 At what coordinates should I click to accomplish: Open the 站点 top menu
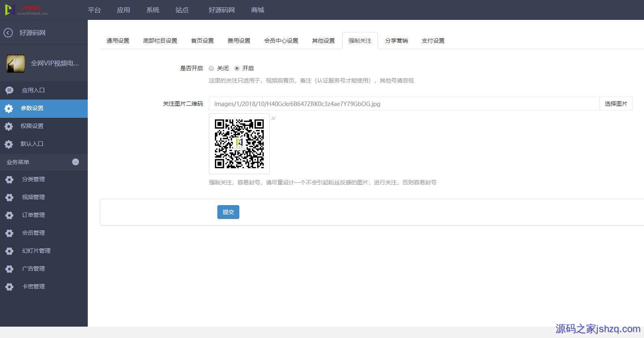click(x=182, y=10)
